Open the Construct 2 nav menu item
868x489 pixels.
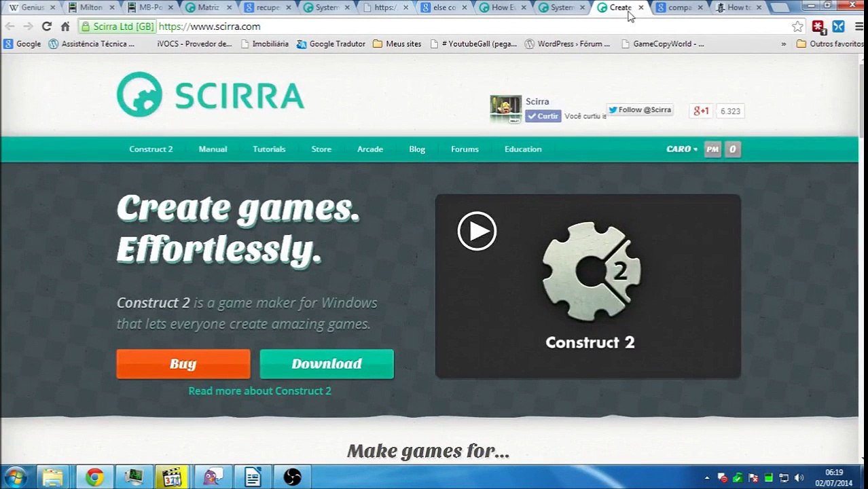point(151,149)
